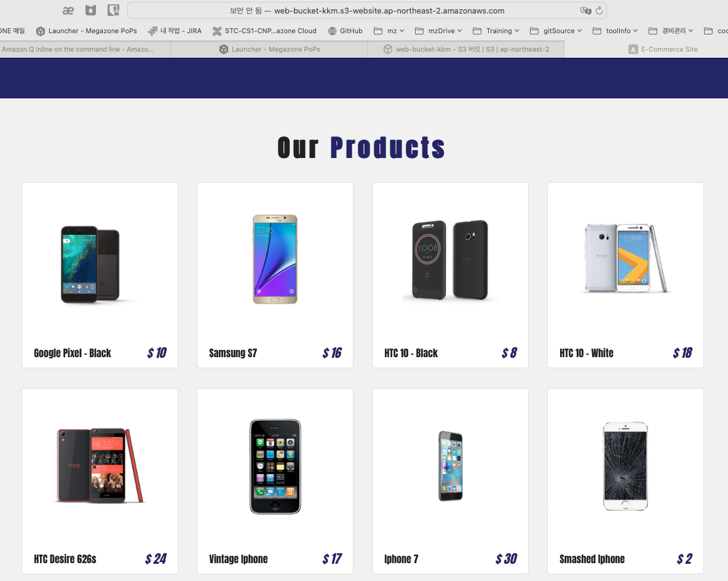Click the 'ae' extension icon in toolbar

(x=68, y=10)
